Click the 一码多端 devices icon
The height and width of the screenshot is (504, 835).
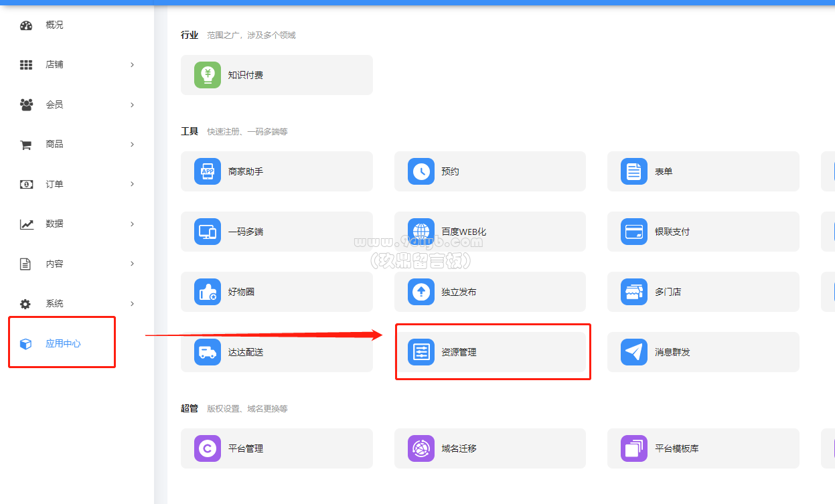click(x=208, y=232)
